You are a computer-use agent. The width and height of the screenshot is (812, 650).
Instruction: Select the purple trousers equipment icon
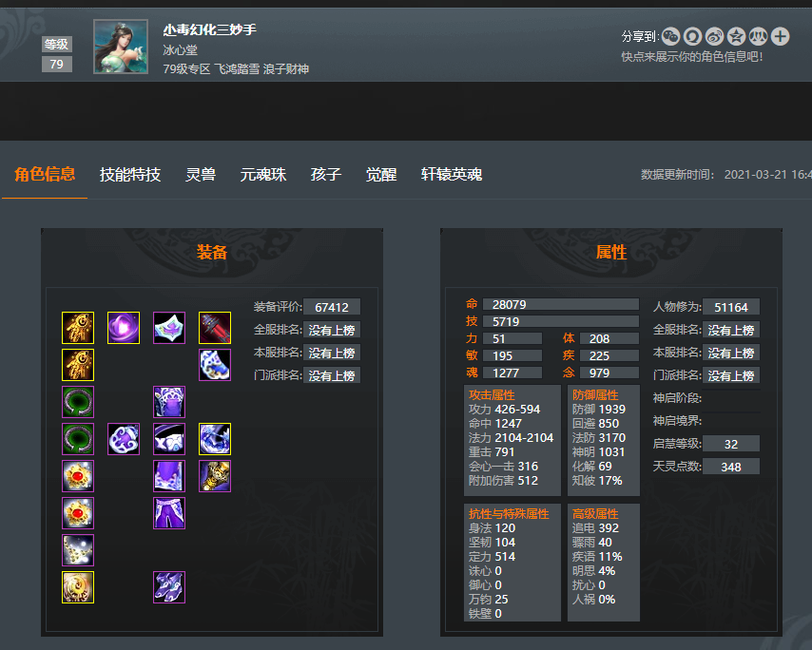169,513
